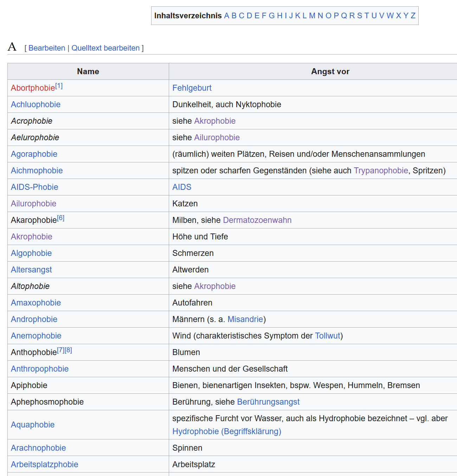Screen dimensions: 457x476
Task: Open the Misandrie link
Action: coord(245,320)
